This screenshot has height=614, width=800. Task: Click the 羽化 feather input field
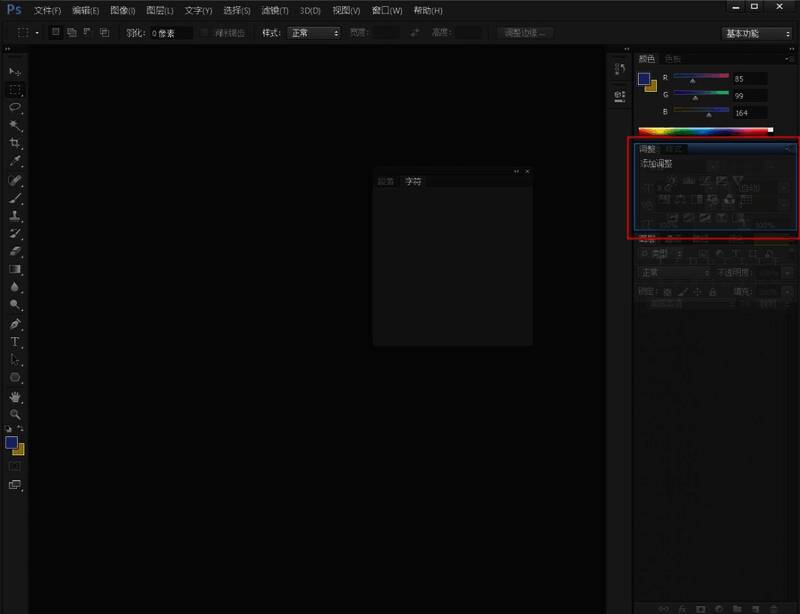tap(170, 33)
